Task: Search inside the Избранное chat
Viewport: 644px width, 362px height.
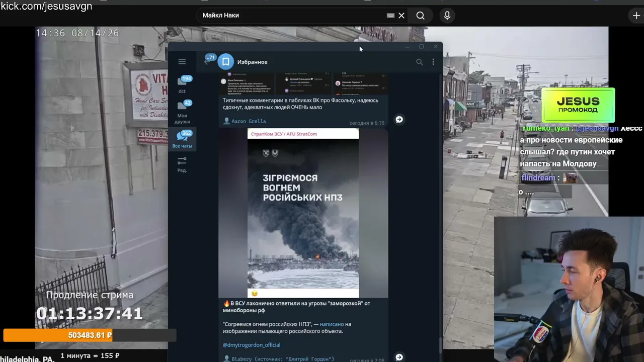Action: [419, 62]
